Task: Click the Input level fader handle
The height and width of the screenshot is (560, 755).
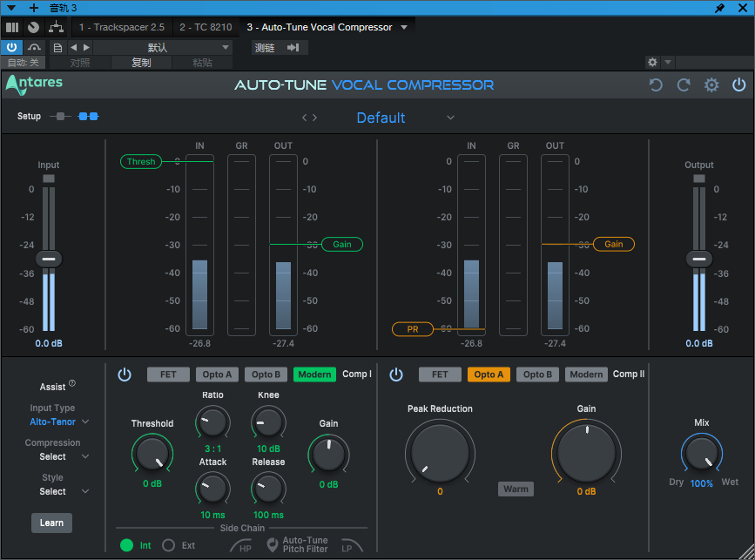Action: pos(49,259)
